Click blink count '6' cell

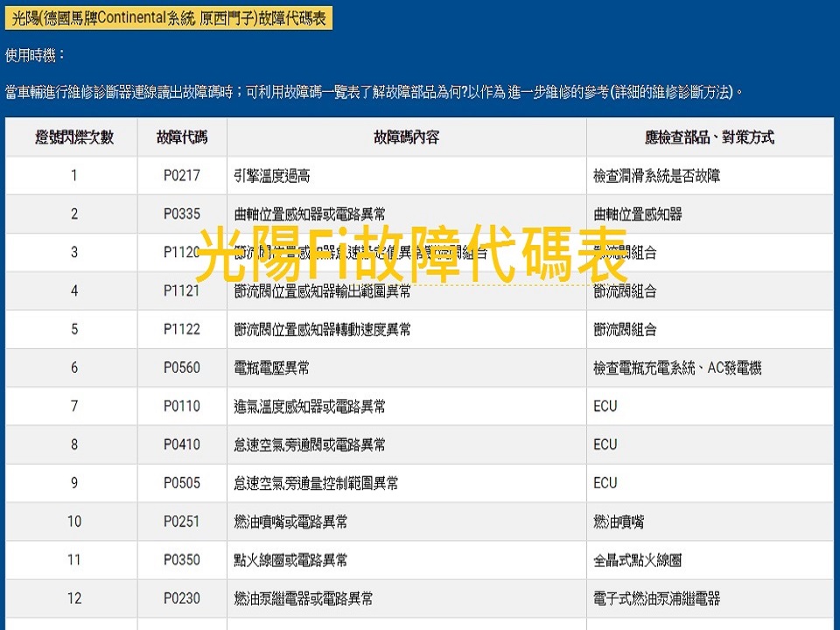coord(73,367)
